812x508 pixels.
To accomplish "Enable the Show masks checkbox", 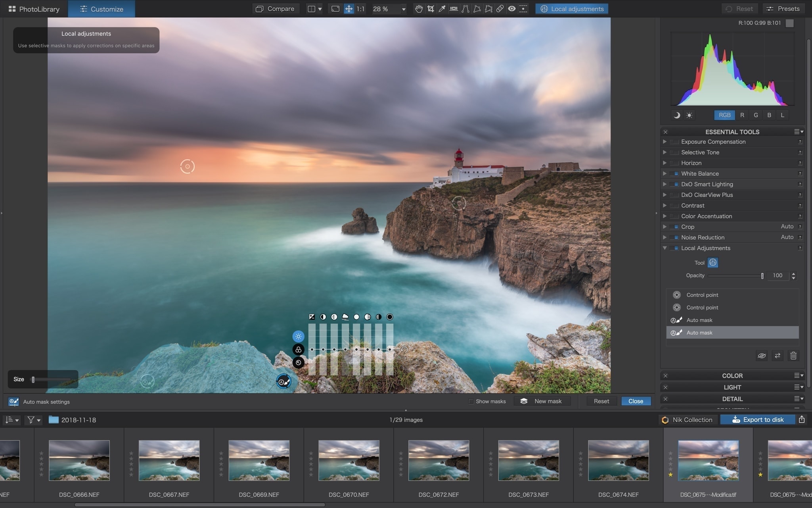I will coord(471,401).
